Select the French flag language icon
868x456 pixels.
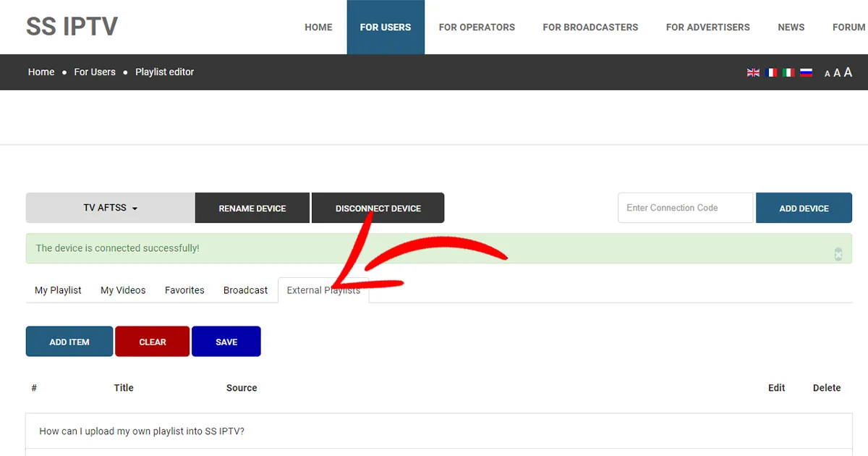point(771,72)
